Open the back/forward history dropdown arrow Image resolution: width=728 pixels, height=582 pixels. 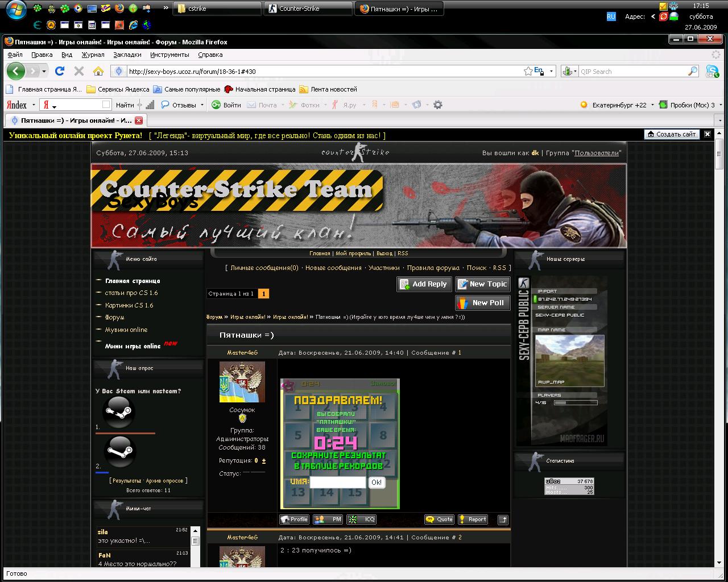tap(44, 71)
